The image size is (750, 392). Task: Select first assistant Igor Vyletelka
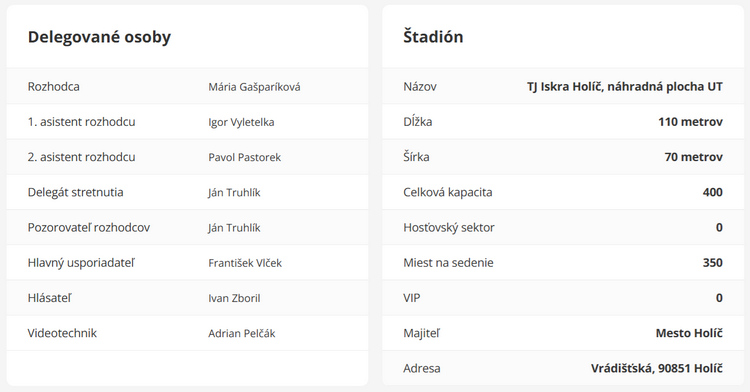[x=241, y=122]
